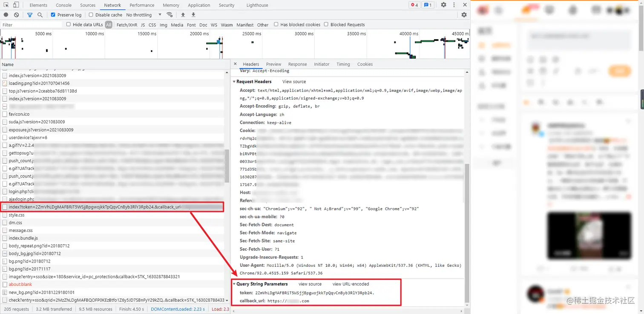Collapse the Query String Parameters section
This screenshot has height=314, width=644.
pyautogui.click(x=234, y=284)
